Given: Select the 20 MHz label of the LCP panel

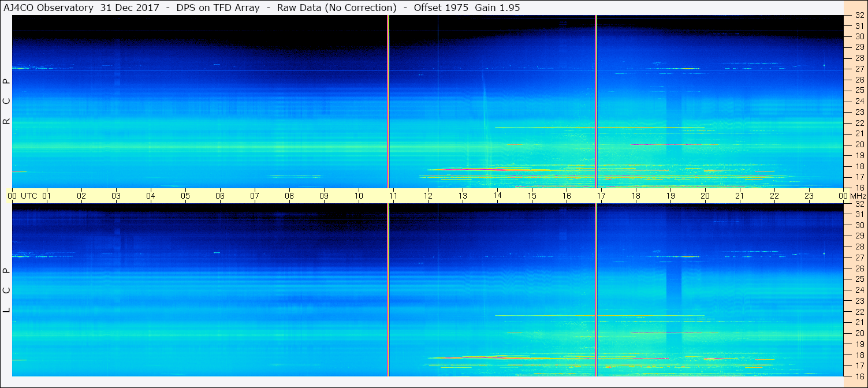Looking at the screenshot, I should click(859, 333).
